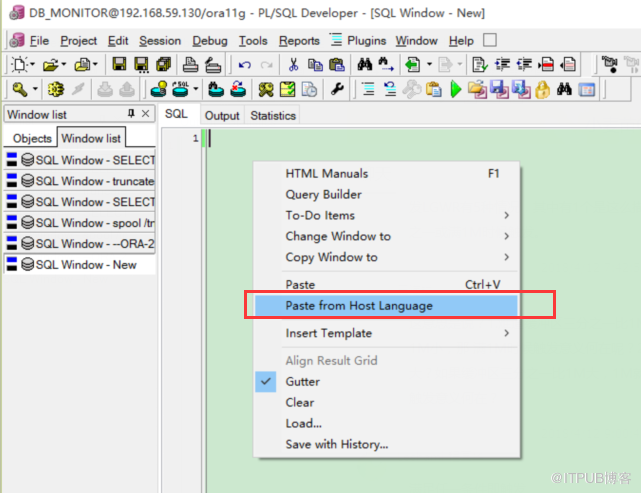Pin the Window list panel

click(x=131, y=114)
